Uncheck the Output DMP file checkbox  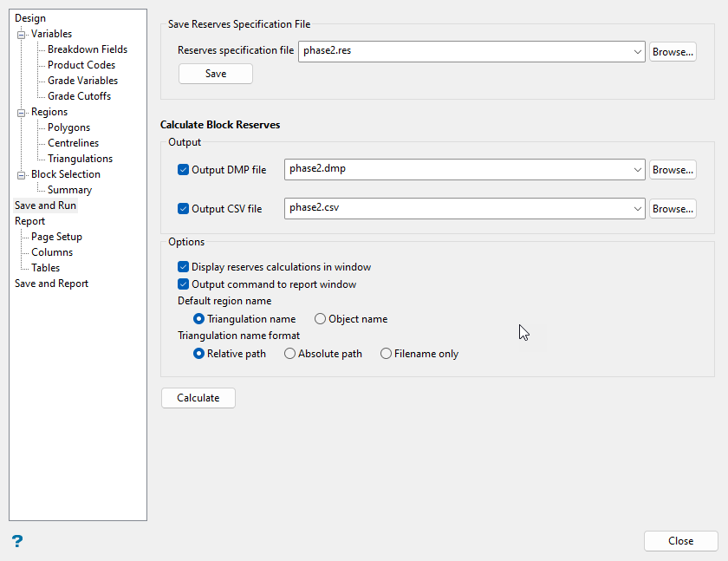click(x=183, y=170)
